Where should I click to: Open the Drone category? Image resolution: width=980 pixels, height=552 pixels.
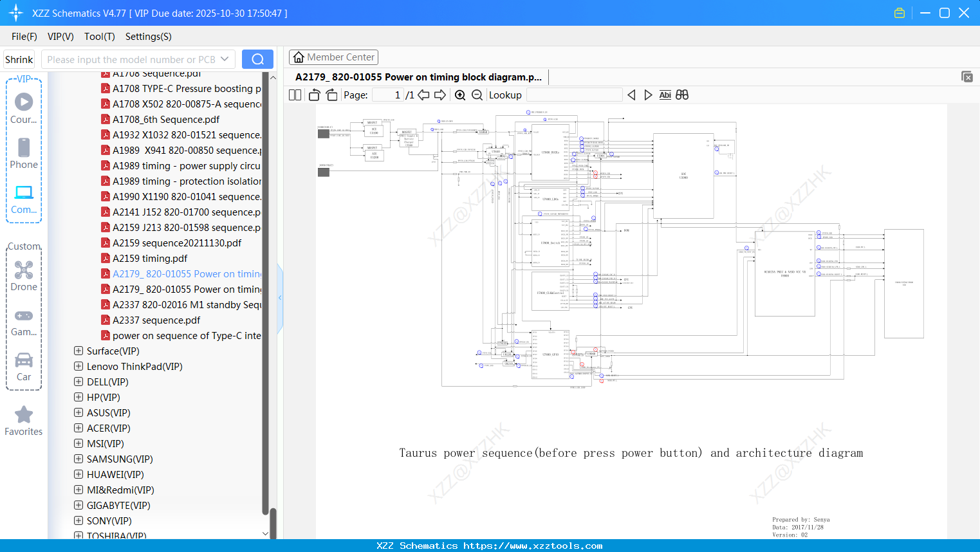(24, 276)
